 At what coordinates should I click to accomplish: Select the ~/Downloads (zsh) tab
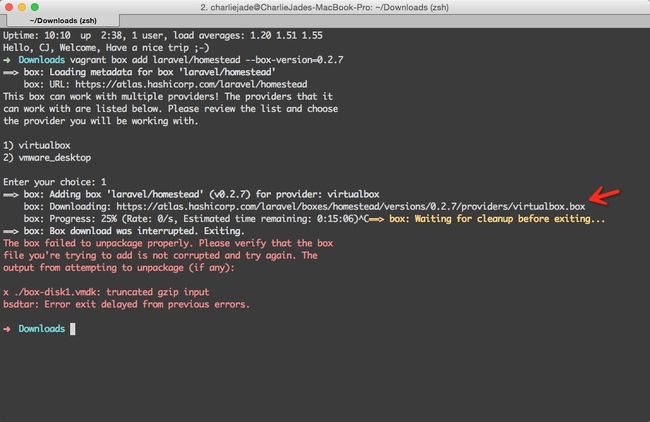point(63,20)
